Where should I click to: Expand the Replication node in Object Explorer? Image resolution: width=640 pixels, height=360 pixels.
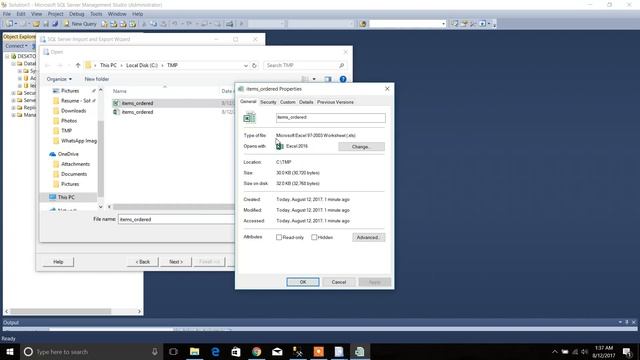[x=13, y=108]
